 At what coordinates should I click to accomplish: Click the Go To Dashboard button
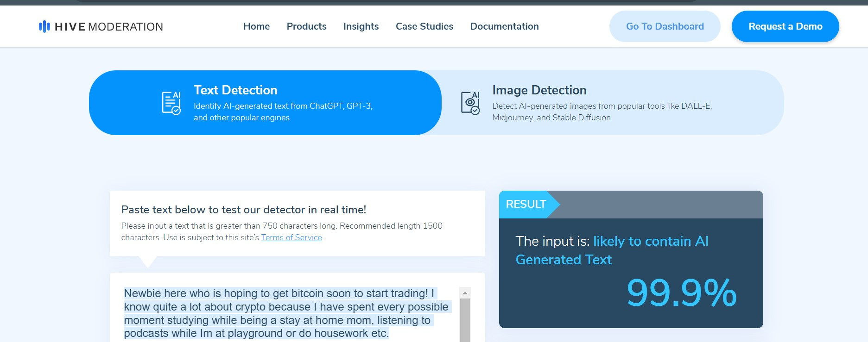(665, 26)
